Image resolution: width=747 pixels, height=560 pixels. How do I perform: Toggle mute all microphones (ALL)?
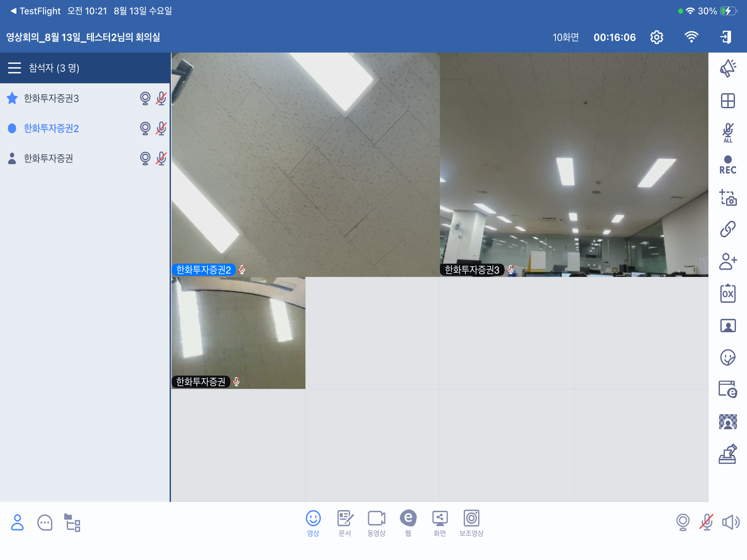coord(728,133)
